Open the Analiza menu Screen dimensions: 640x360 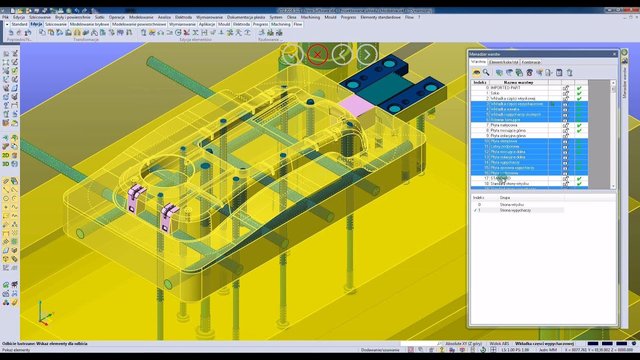point(164,18)
